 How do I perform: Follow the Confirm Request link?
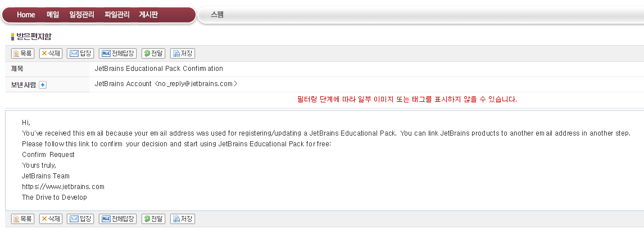[48, 155]
